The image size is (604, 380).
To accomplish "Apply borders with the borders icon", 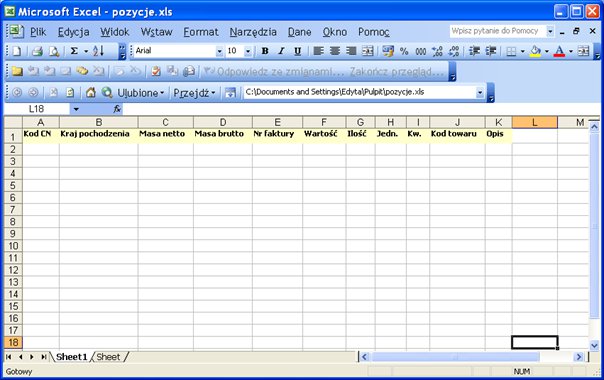I will pos(511,51).
